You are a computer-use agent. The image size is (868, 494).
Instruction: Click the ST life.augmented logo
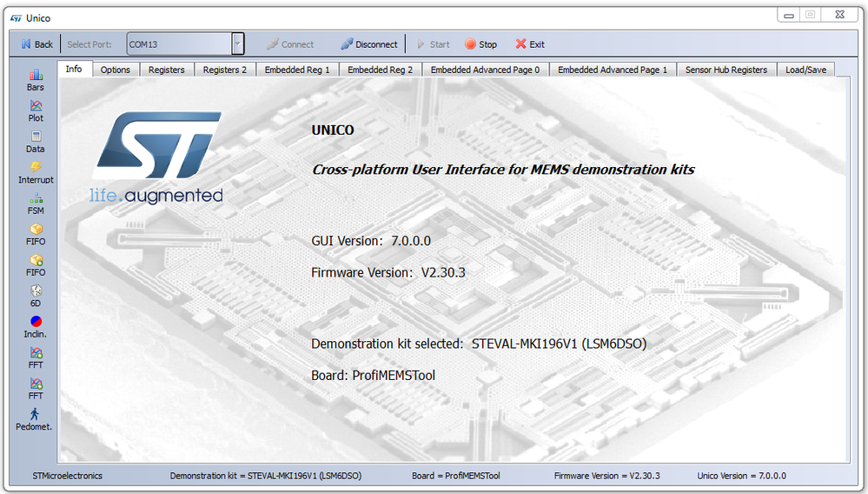[x=157, y=157]
